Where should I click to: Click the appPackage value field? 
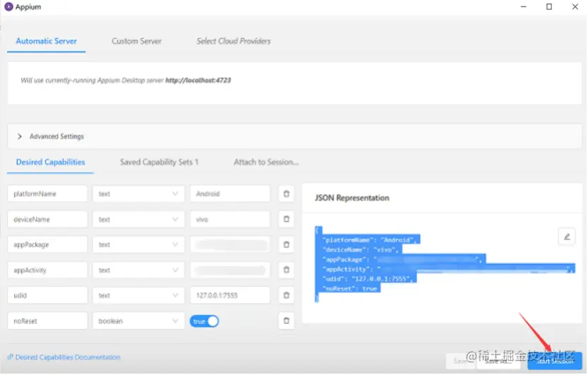[230, 245]
